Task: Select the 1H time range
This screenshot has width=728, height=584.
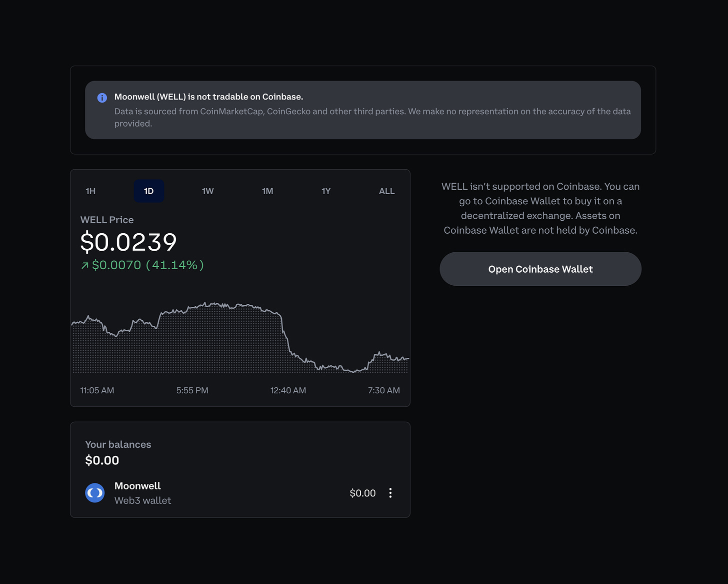Action: [90, 191]
